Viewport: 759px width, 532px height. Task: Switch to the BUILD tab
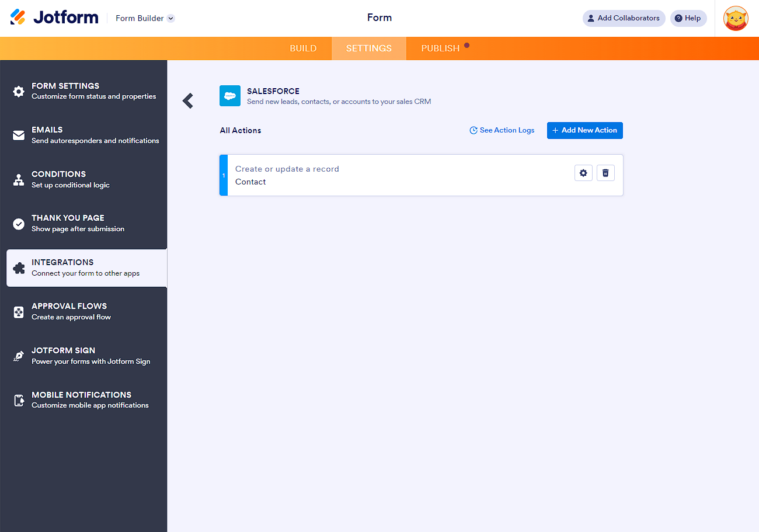pyautogui.click(x=304, y=48)
